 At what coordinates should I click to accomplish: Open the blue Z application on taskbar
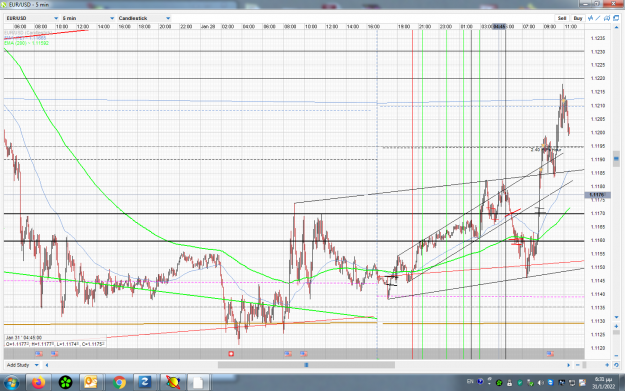point(145,383)
